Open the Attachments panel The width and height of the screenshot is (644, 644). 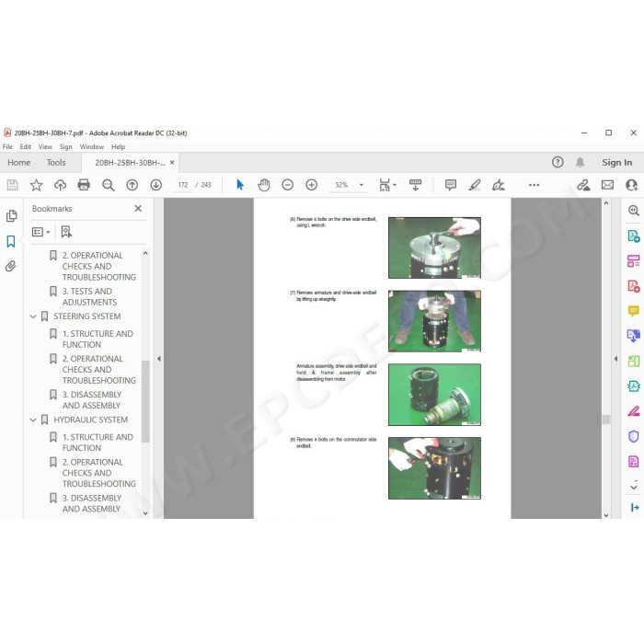[11, 266]
